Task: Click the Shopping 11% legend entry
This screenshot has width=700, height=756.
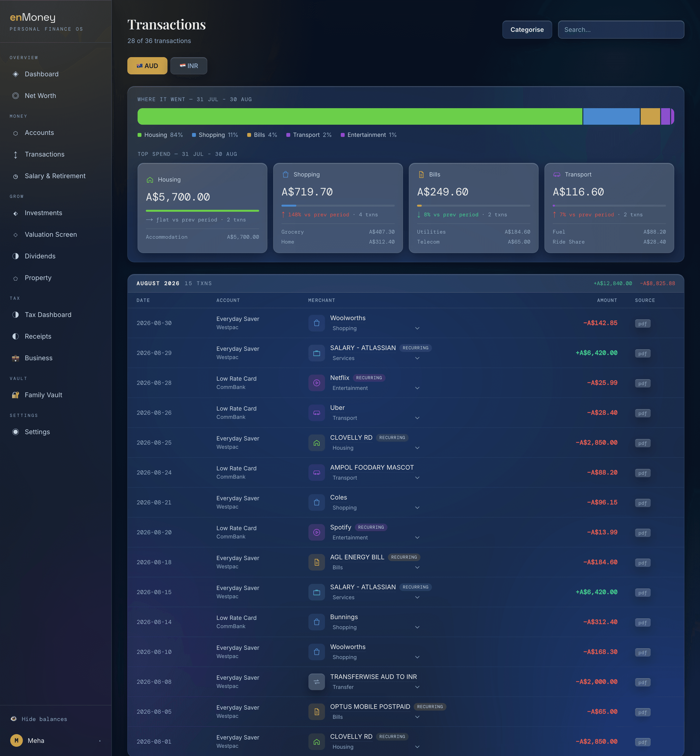Action: (x=215, y=135)
